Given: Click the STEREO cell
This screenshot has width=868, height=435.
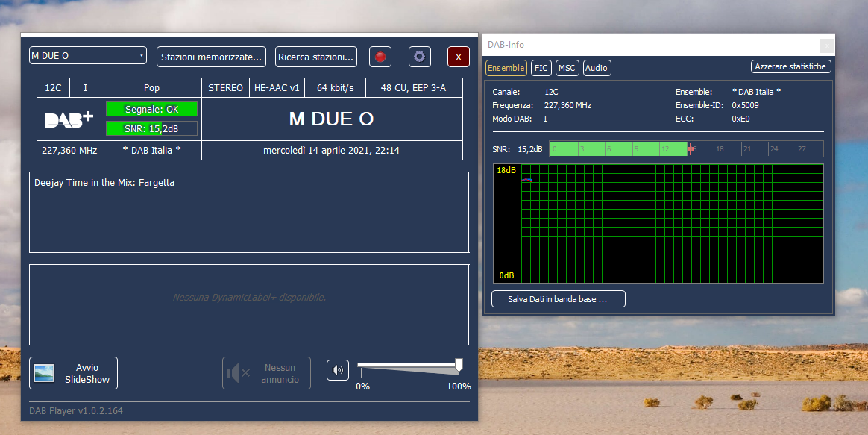Looking at the screenshot, I should [x=225, y=87].
